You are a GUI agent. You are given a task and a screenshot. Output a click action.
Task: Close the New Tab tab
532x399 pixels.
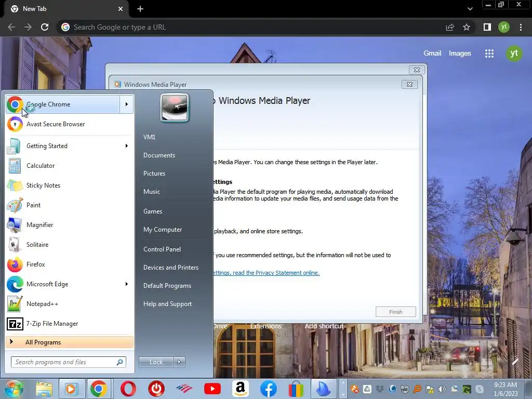coord(121,9)
